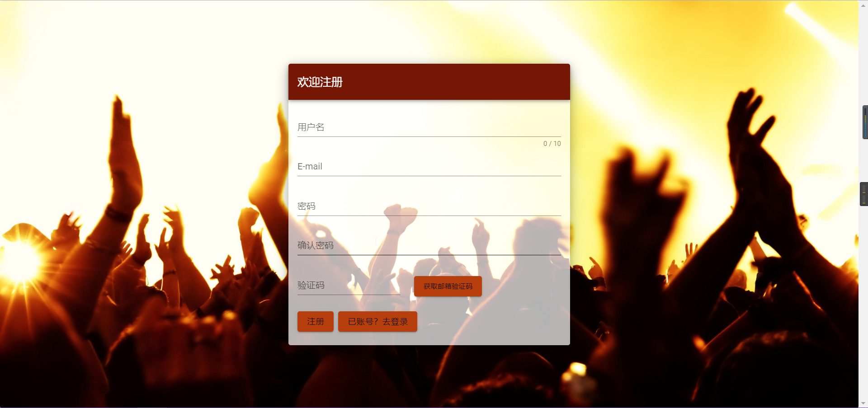868x408 pixels.
Task: Focus the E-mail input field
Action: pyautogui.click(x=429, y=167)
